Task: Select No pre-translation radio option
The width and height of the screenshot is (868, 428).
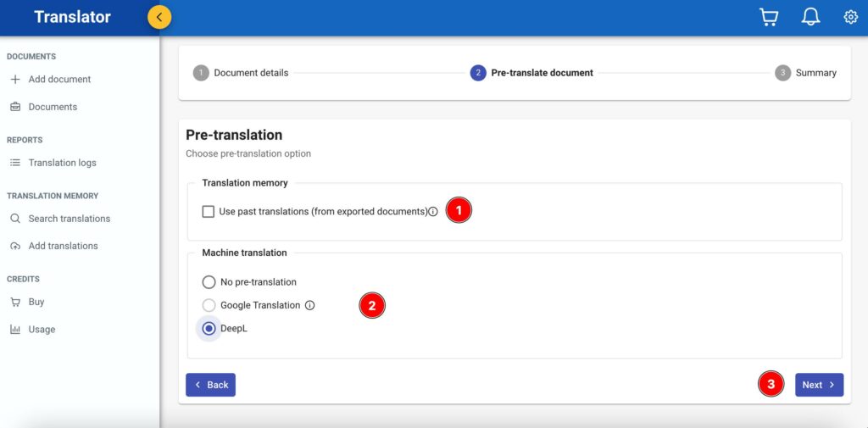Action: (209, 282)
